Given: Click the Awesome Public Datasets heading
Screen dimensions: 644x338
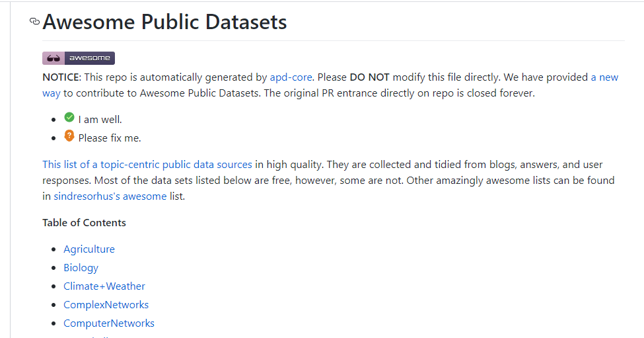Looking at the screenshot, I should [x=164, y=22].
